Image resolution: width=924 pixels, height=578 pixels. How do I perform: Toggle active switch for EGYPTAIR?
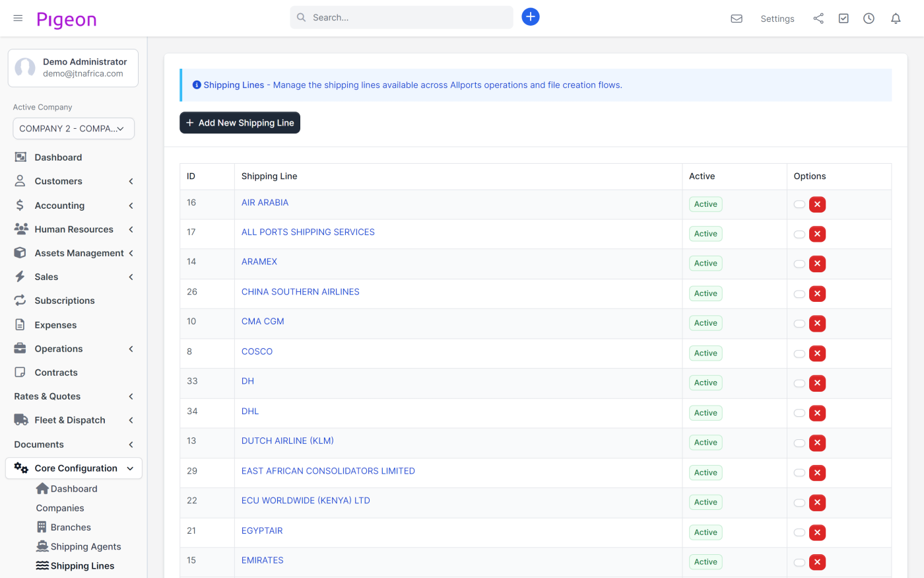coord(799,532)
